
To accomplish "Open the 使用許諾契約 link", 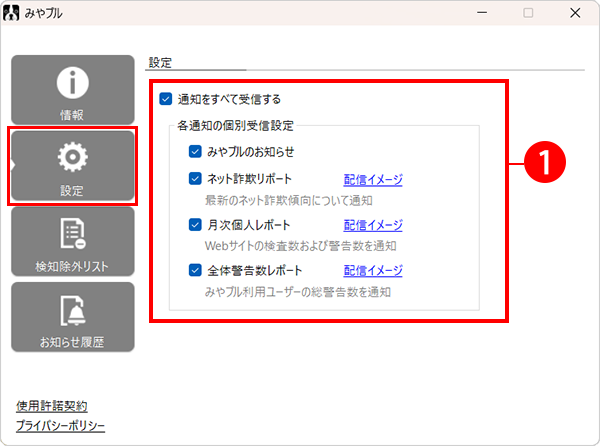I will (x=52, y=406).
